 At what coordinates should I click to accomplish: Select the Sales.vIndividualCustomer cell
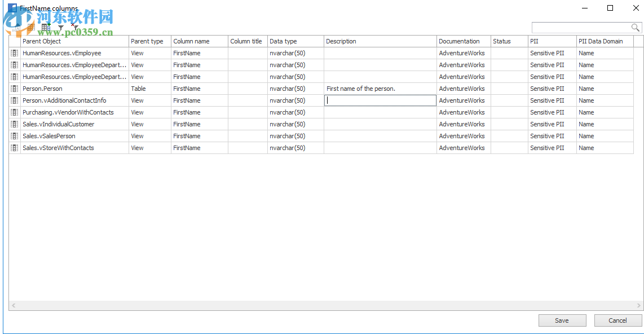(x=74, y=125)
